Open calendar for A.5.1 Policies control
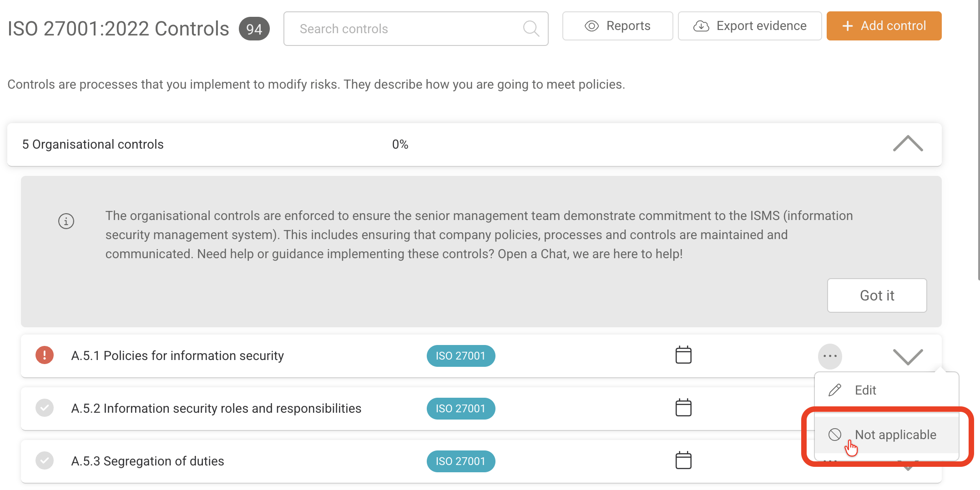 point(683,355)
